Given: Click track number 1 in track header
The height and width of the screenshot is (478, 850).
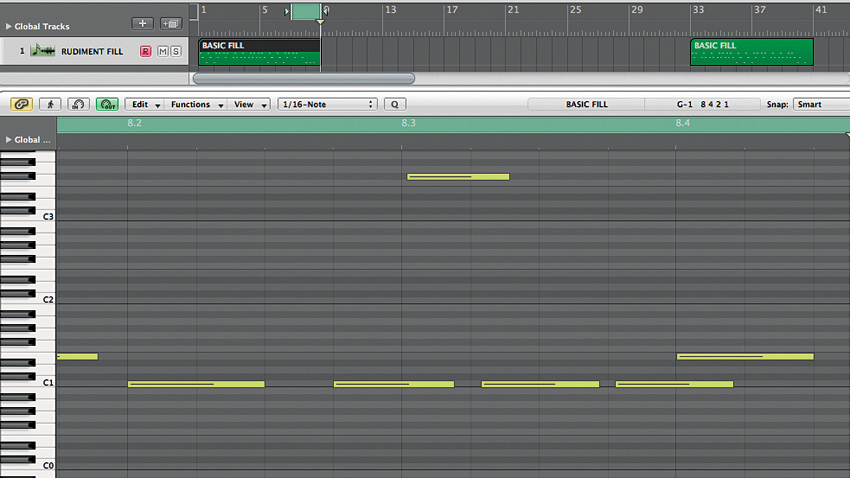Looking at the screenshot, I should tap(22, 51).
